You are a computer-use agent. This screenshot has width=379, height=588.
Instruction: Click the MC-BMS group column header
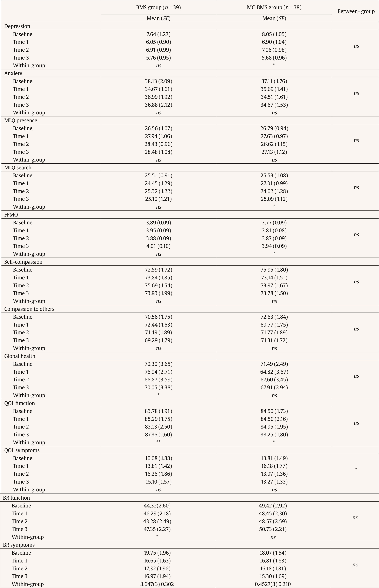(x=274, y=7)
